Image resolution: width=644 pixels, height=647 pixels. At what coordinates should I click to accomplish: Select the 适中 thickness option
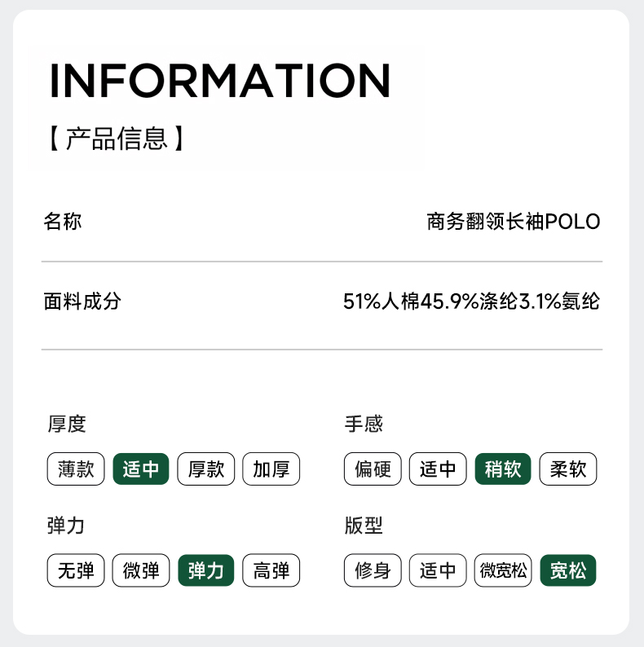[x=141, y=469]
